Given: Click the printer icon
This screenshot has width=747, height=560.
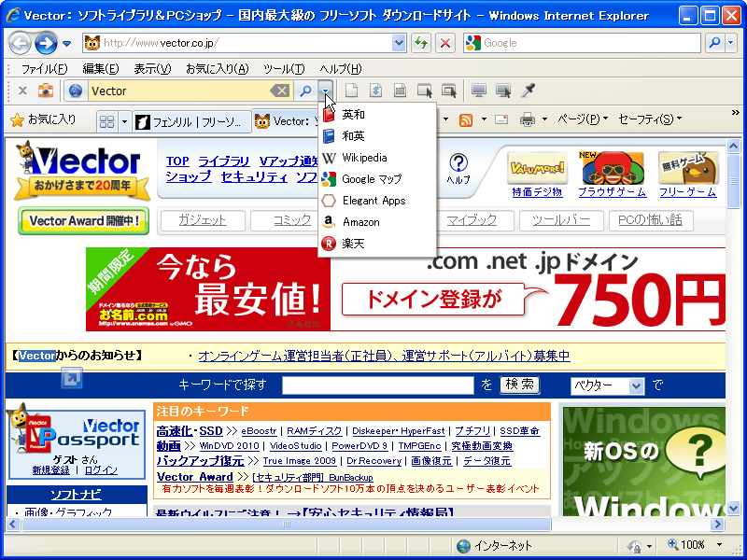Looking at the screenshot, I should click(528, 119).
